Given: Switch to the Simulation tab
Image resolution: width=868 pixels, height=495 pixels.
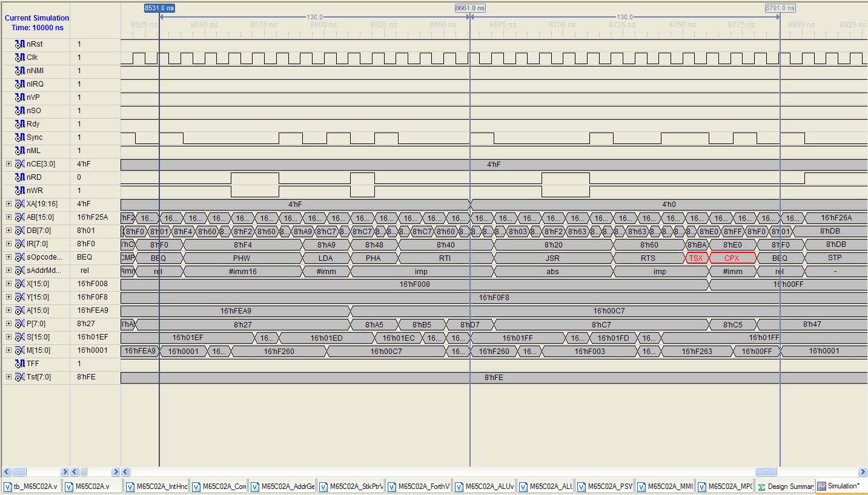Looking at the screenshot, I should [x=839, y=487].
